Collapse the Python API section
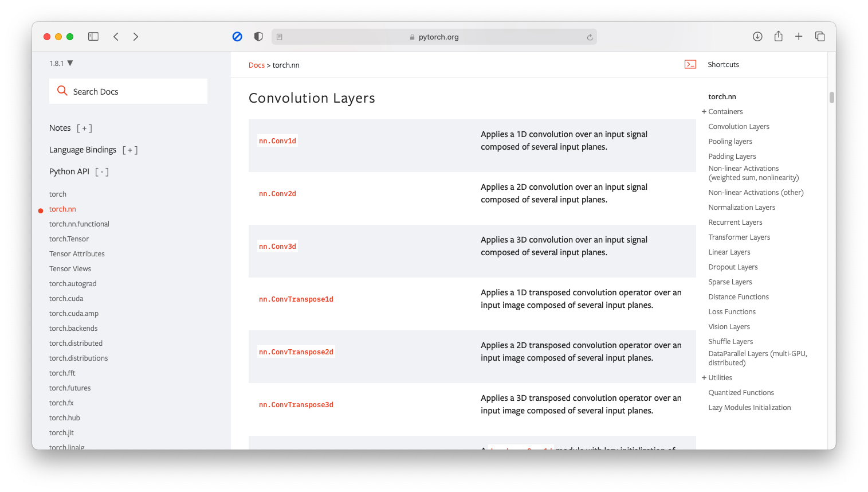 102,172
